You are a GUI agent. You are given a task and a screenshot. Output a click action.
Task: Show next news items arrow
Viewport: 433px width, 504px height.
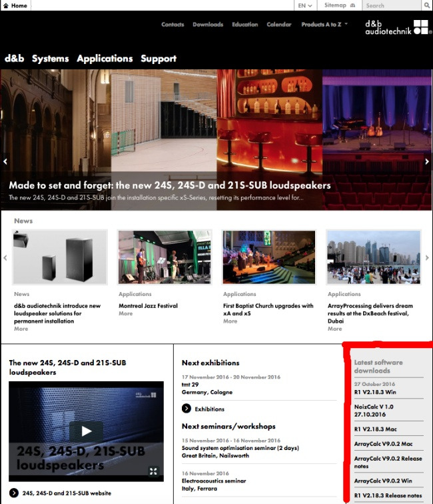427,258
